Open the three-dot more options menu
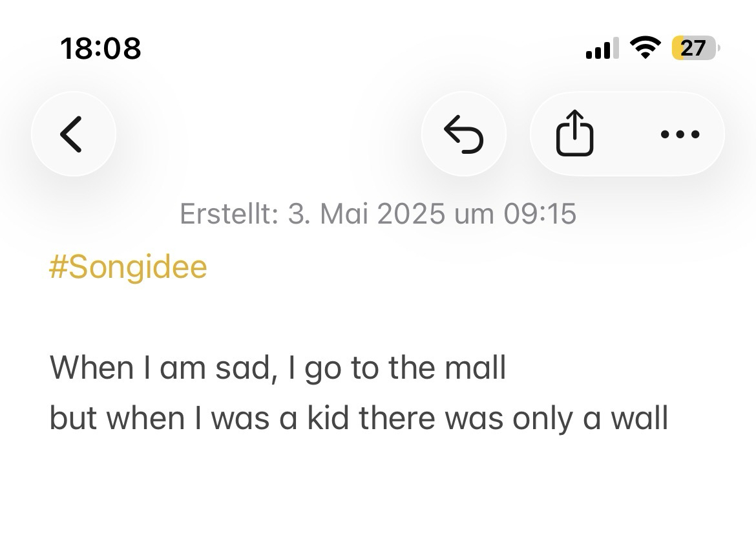 coord(680,134)
